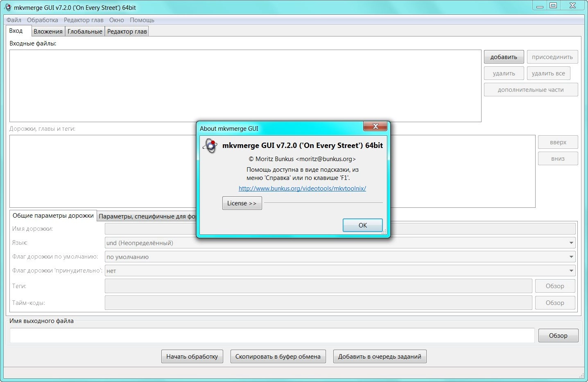The image size is (588, 382).
Task: Open the Язык language dropdown
Action: (x=340, y=243)
